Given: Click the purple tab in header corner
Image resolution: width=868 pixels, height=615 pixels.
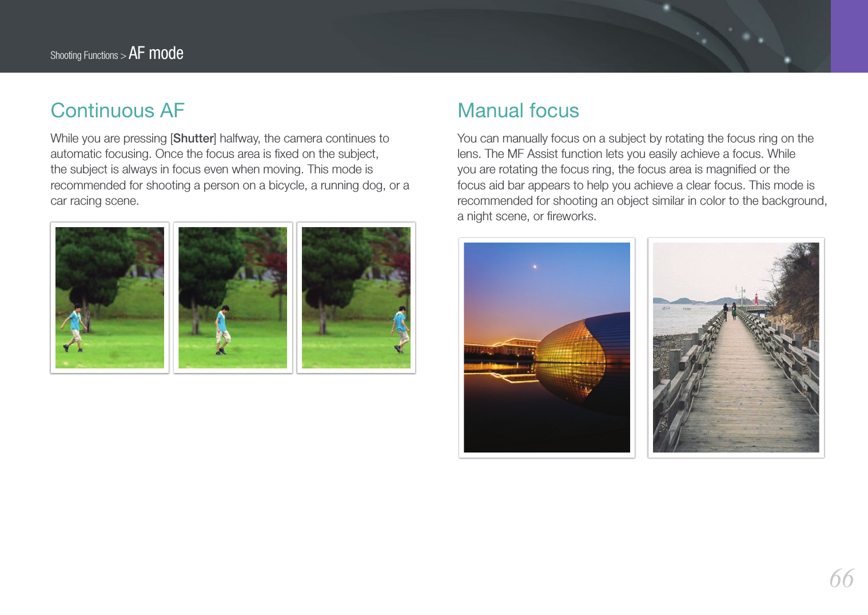Looking at the screenshot, I should [849, 36].
